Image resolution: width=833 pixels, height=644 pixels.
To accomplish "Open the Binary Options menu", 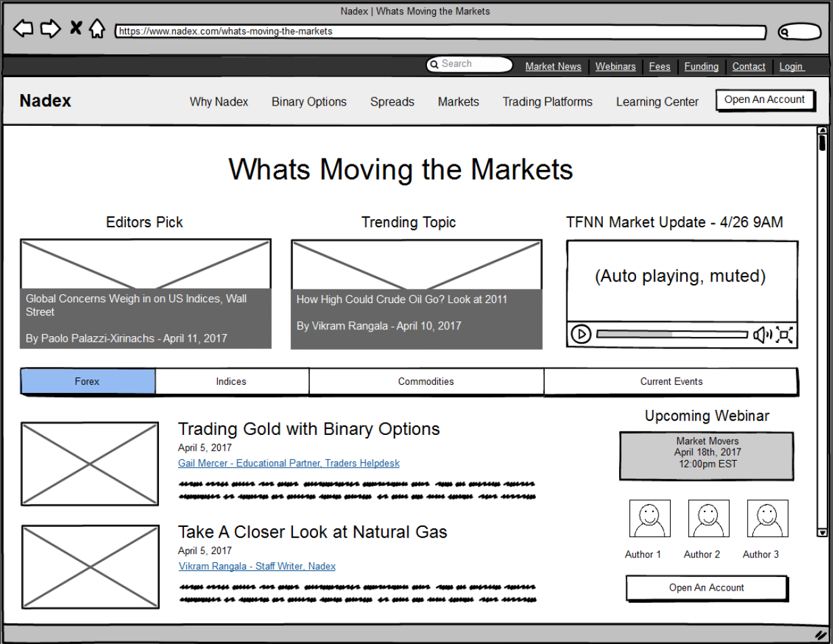I will [x=309, y=101].
